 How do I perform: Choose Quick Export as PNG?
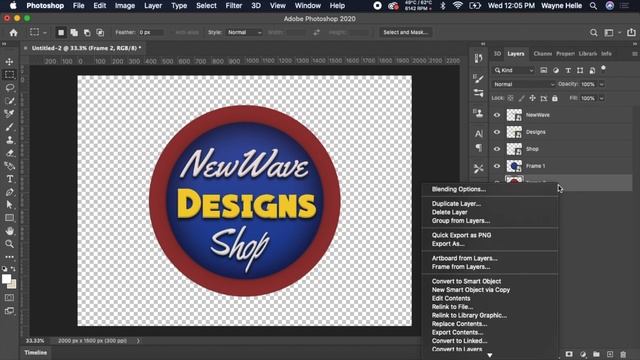coord(462,235)
